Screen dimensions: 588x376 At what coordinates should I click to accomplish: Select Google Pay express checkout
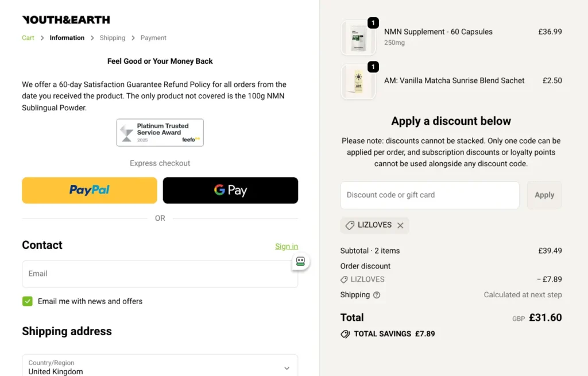click(230, 190)
